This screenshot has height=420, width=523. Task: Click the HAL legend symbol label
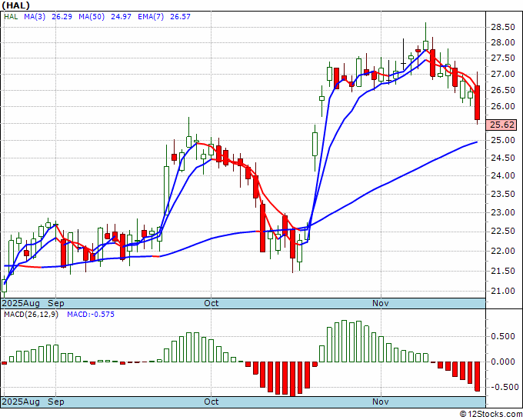click(x=11, y=16)
